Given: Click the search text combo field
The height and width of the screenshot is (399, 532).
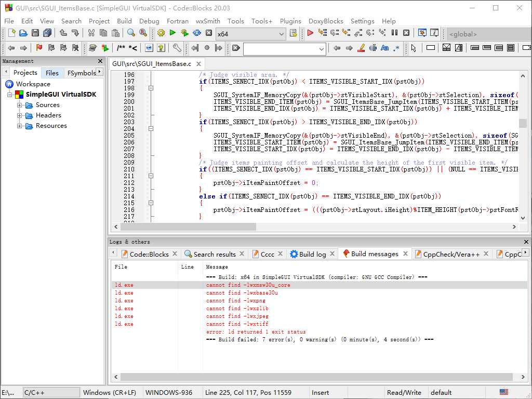Looking at the screenshot, I should tap(285, 49).
